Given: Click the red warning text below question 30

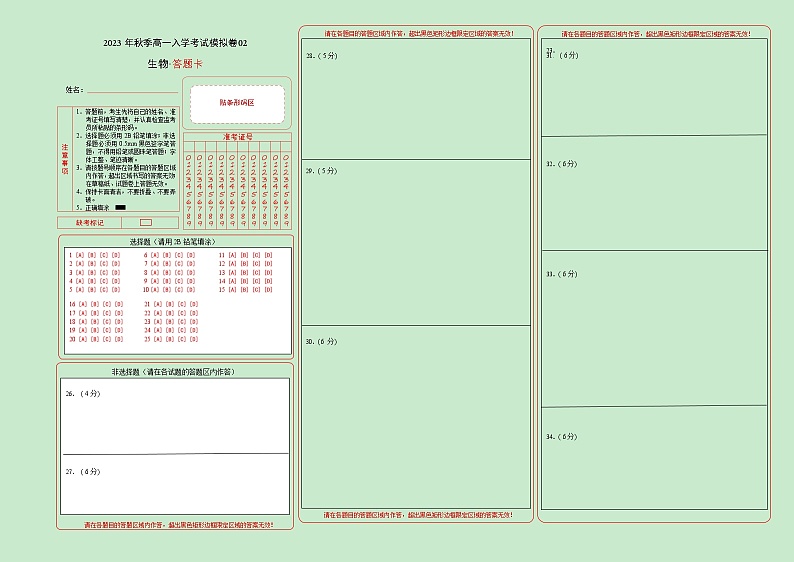Looking at the screenshot, I should (x=418, y=515).
